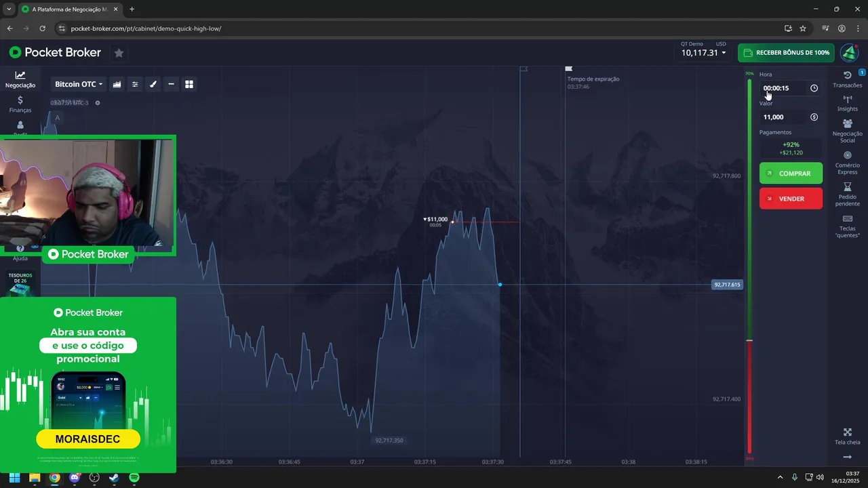Screen dimensions: 868x488
Task: Open a new browser tab
Action: [x=132, y=9]
